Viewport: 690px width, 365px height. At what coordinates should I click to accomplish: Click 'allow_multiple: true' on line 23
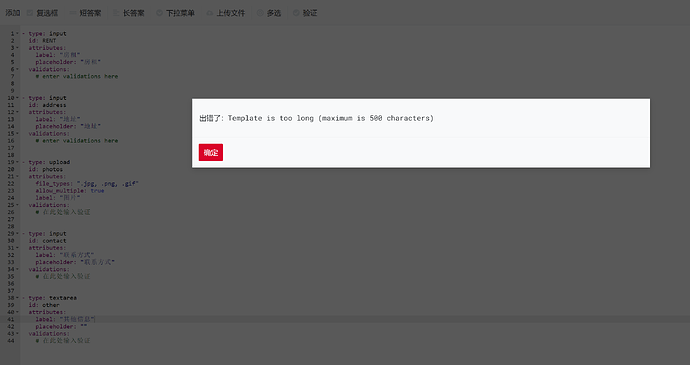point(70,191)
